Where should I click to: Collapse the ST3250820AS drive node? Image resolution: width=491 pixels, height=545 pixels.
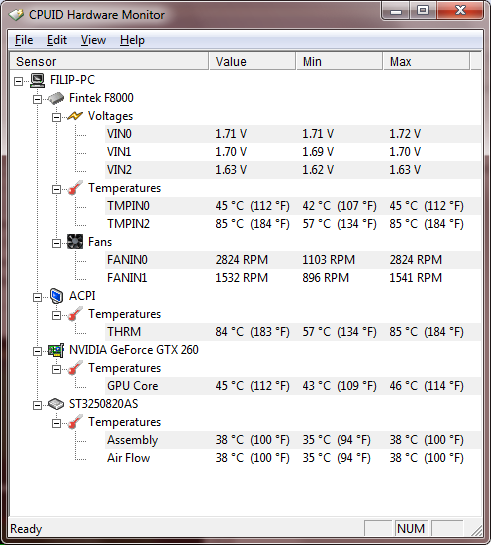coord(37,405)
